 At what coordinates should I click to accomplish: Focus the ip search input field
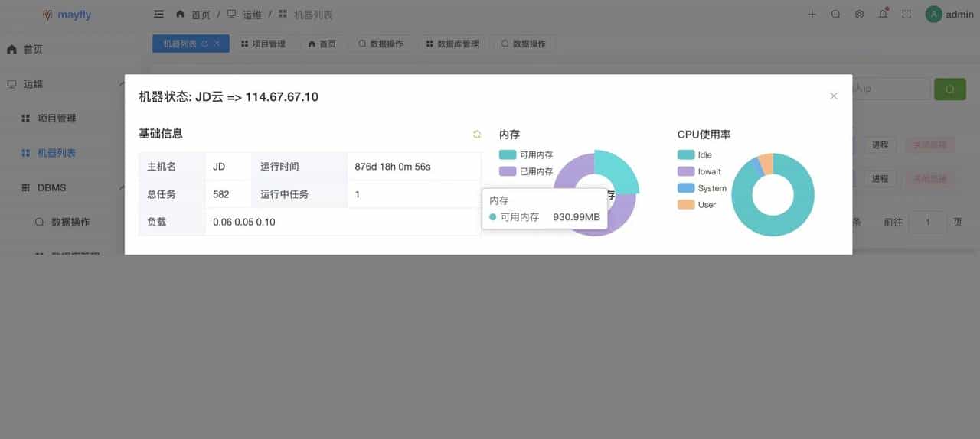tap(890, 89)
